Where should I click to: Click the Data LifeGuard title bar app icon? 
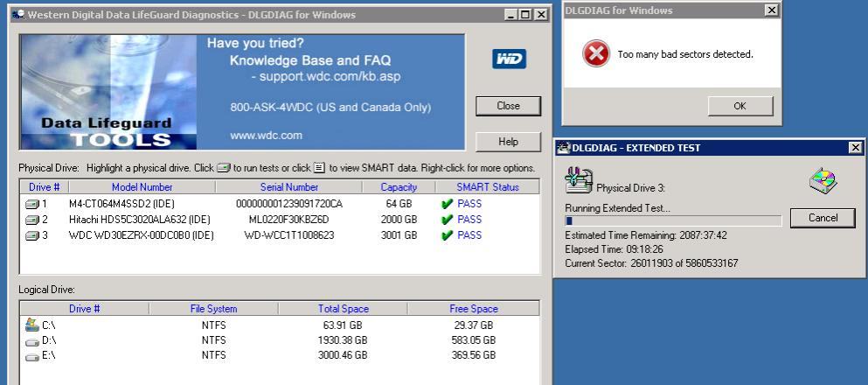(18, 14)
